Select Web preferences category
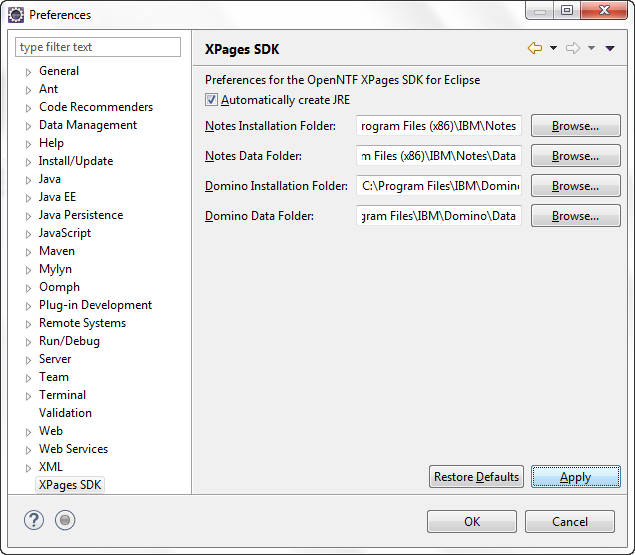The image size is (635, 555). coord(51,431)
